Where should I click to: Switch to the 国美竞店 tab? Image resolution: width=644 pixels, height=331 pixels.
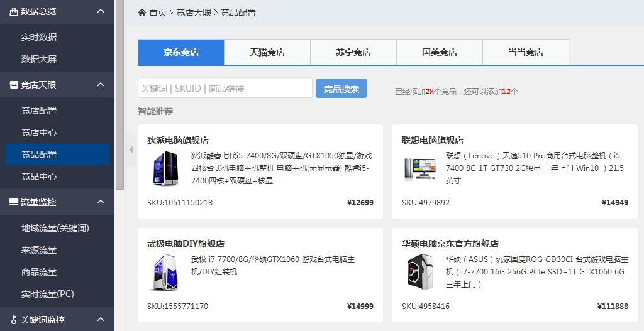pos(440,52)
